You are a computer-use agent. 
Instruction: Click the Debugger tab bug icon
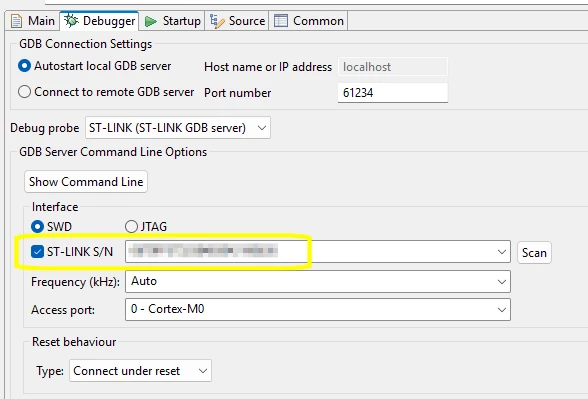71,21
